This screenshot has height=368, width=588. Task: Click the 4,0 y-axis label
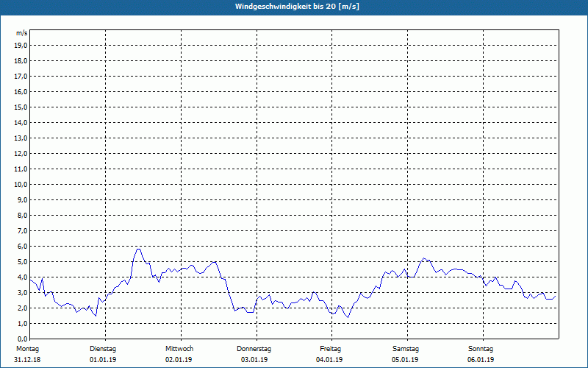(x=22, y=277)
